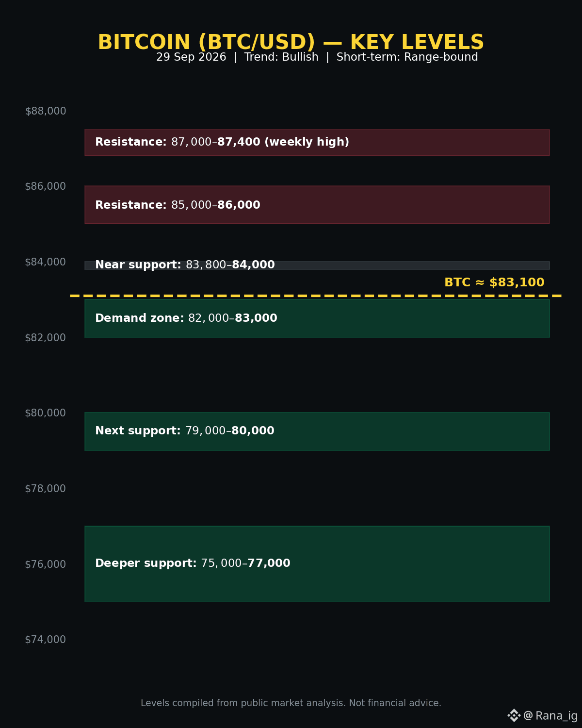The height and width of the screenshot is (728, 582).
Task: Click the $82,000 axis label
Action: 46,337
